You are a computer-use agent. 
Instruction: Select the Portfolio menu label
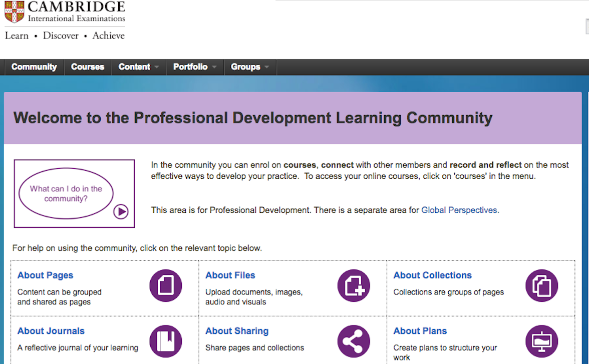190,67
